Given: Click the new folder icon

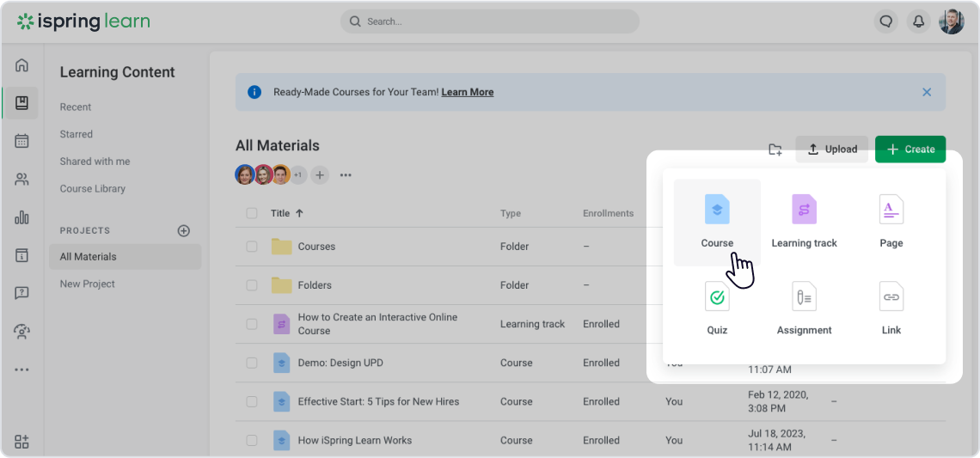Looking at the screenshot, I should pyautogui.click(x=775, y=150).
